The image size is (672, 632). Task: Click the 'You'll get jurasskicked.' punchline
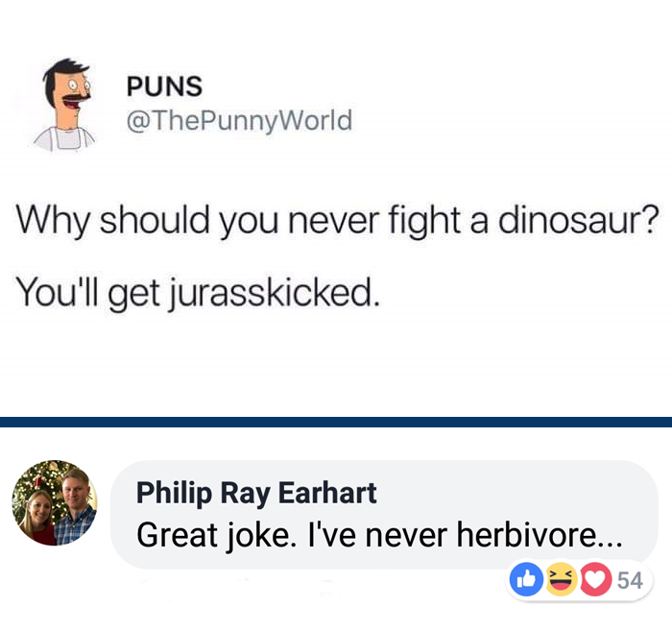pyautogui.click(x=198, y=293)
